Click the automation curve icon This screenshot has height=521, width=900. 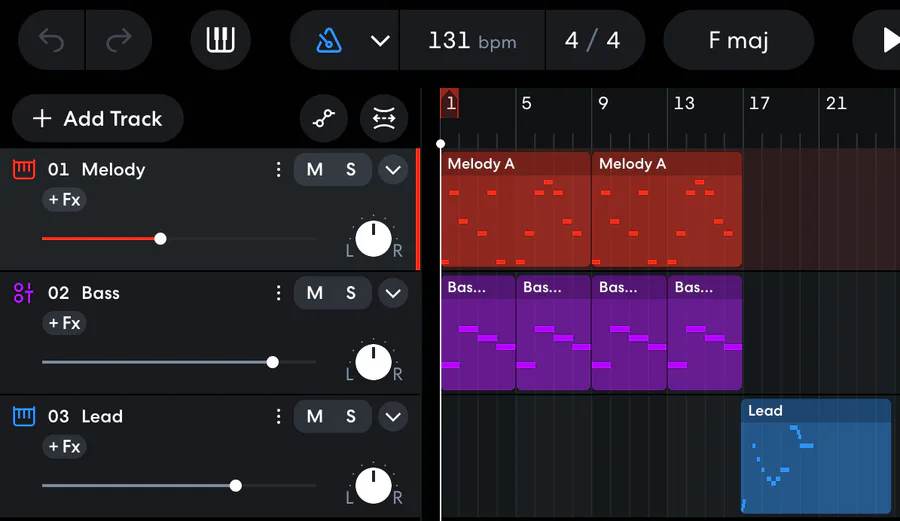click(324, 119)
